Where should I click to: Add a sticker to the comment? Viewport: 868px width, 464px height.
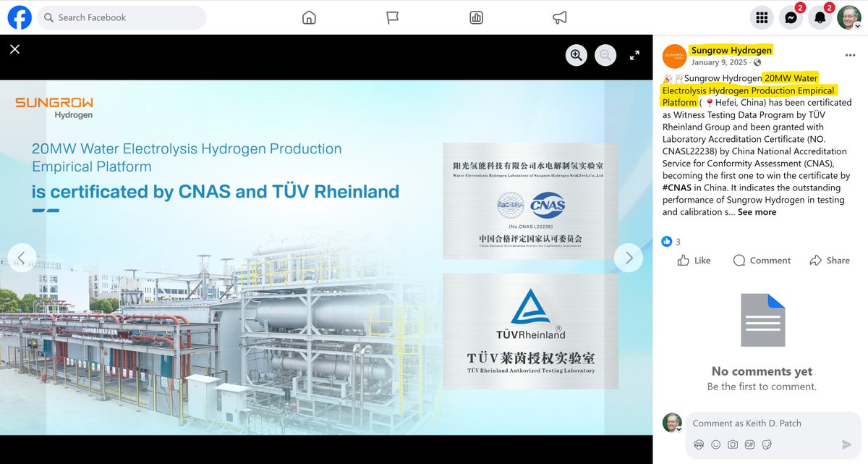pyautogui.click(x=767, y=444)
